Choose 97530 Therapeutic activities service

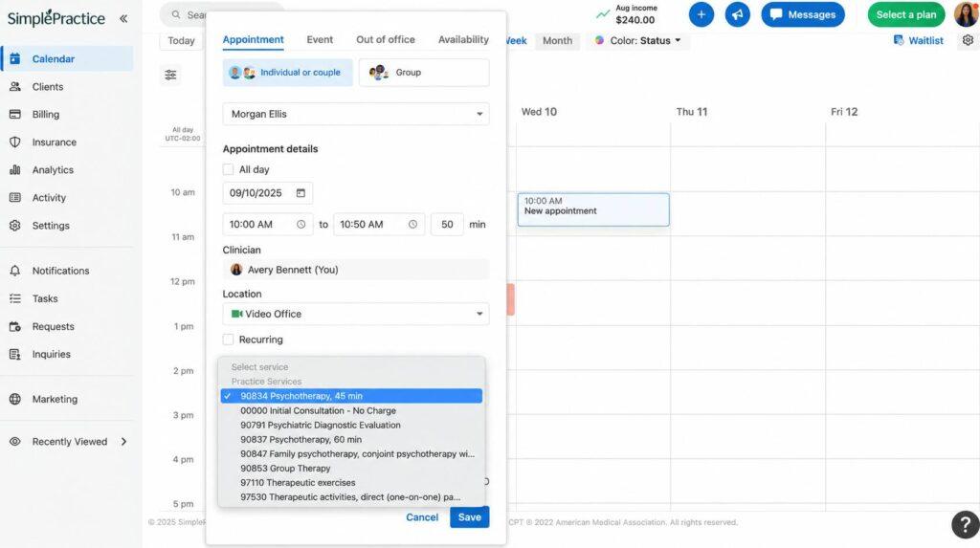tap(351, 496)
